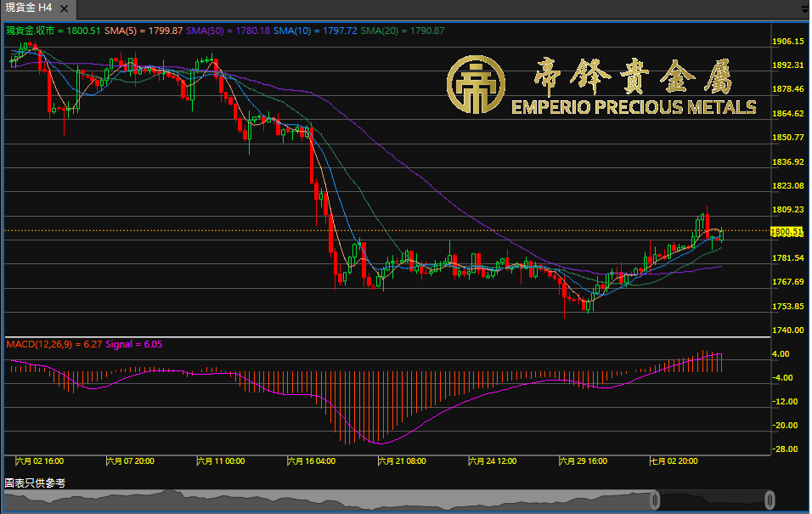Click the 1906.15 price axis label
Image resolution: width=812 pixels, height=514 pixels.
[x=787, y=41]
